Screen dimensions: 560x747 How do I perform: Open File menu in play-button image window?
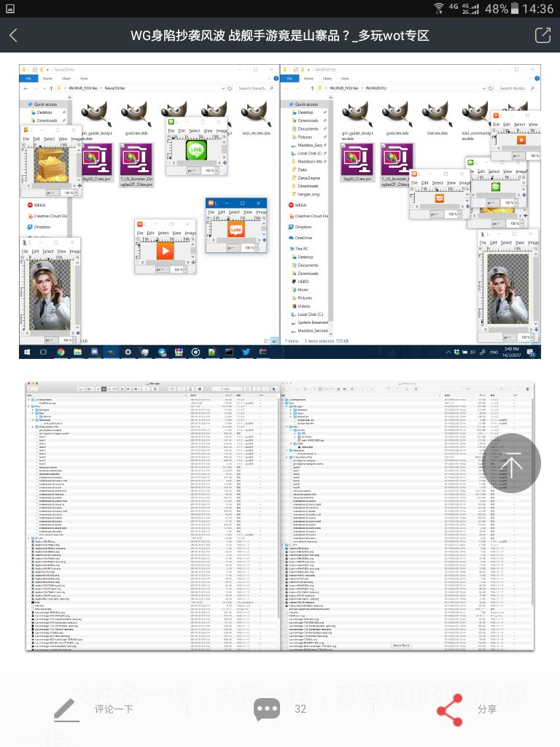[139, 233]
